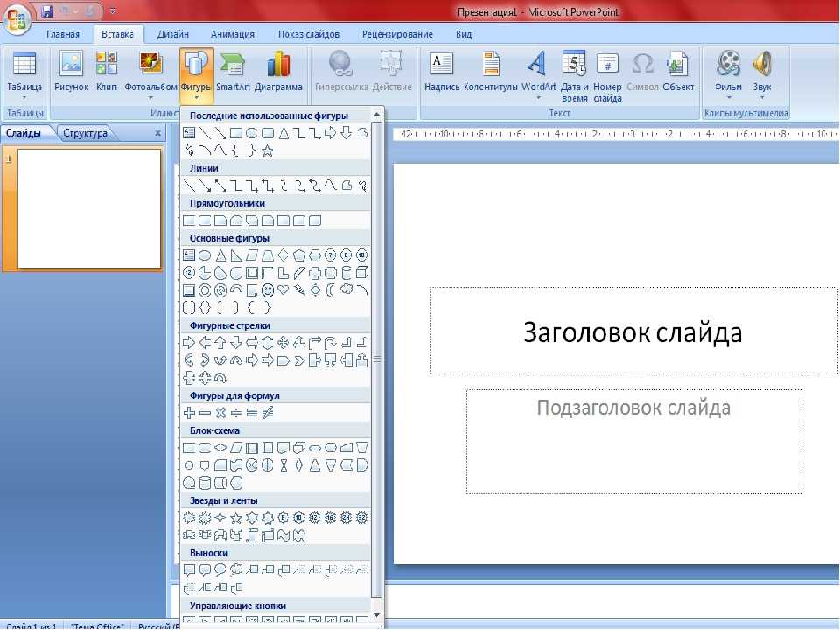
Task: Choose the 5-point star in Звезды и ленты
Action: (x=235, y=517)
